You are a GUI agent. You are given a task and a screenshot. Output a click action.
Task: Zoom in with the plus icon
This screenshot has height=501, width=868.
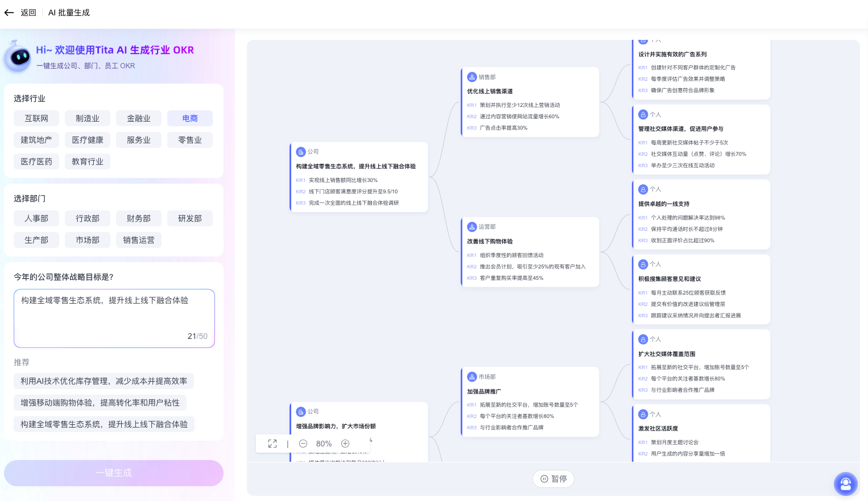click(345, 444)
